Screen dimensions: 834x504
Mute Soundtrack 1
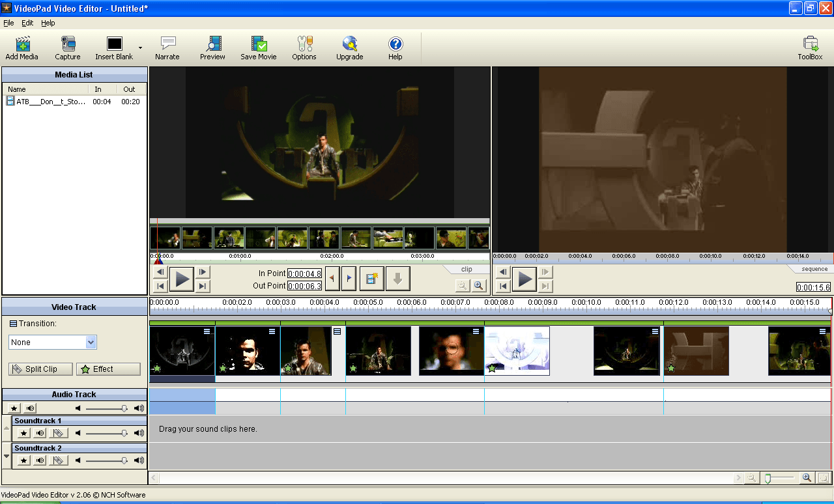[40, 433]
